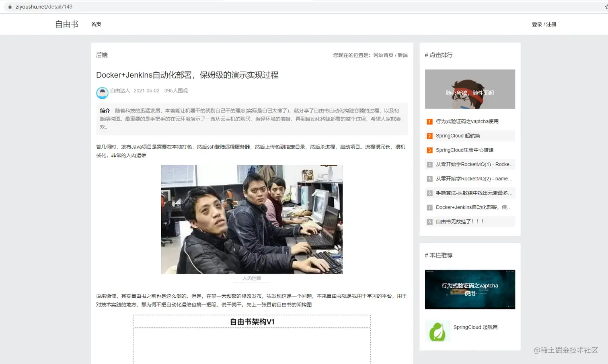Click the 登录 / 注册 link

[544, 24]
